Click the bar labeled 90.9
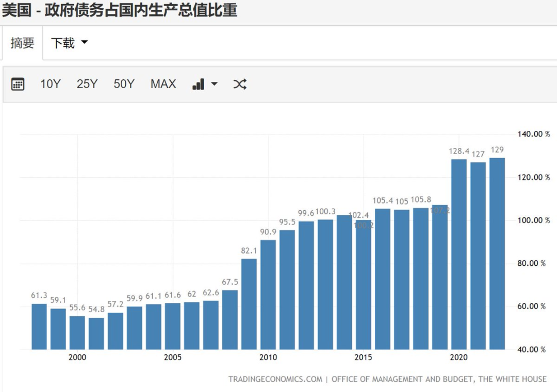 click(x=268, y=295)
